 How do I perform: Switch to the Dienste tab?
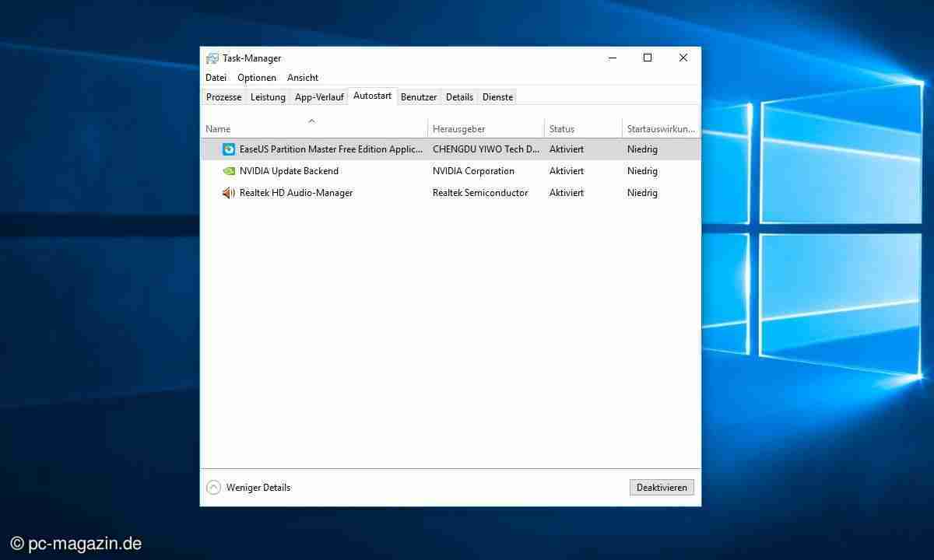tap(497, 97)
